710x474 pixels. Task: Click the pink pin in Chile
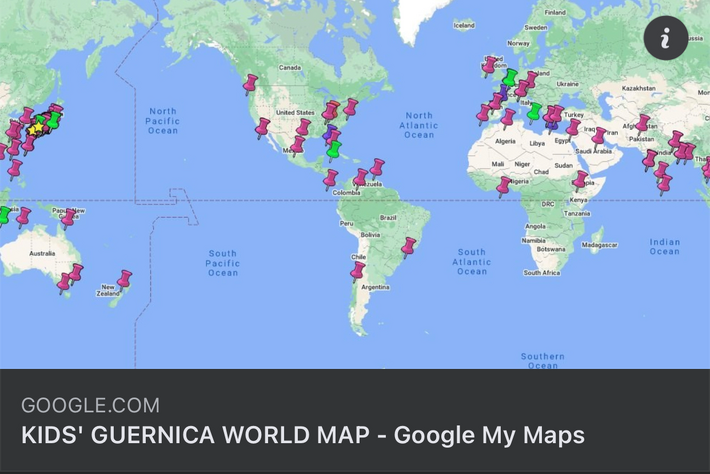pos(357,271)
